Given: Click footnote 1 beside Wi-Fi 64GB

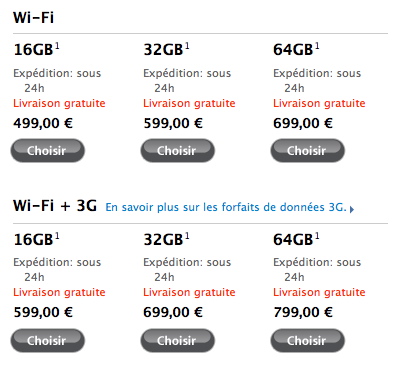Looking at the screenshot, I should (x=317, y=46).
